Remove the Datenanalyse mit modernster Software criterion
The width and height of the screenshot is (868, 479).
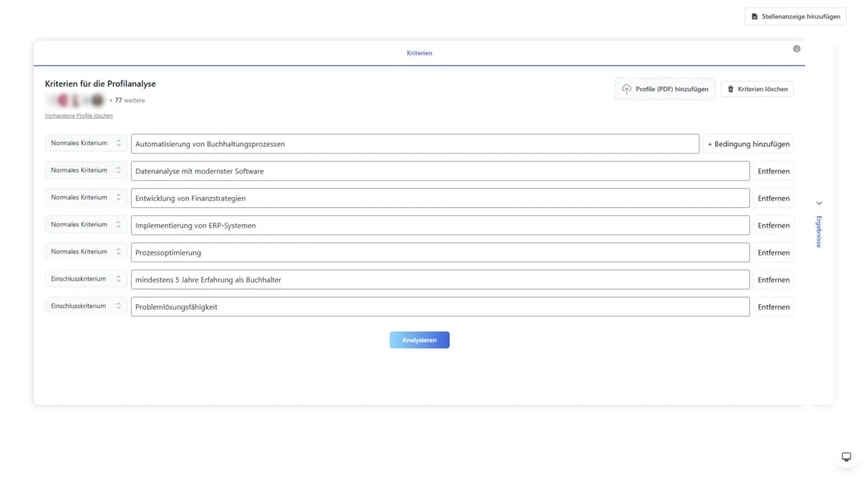click(774, 171)
